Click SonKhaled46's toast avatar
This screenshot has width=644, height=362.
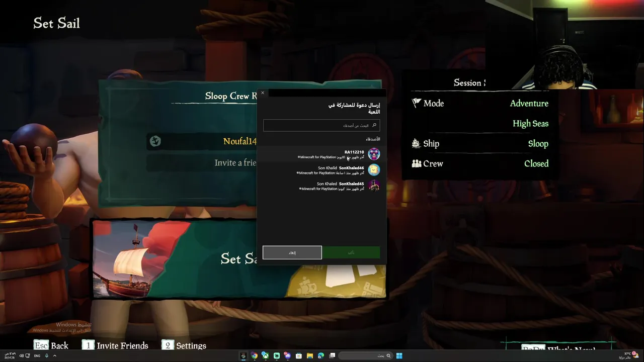(374, 170)
